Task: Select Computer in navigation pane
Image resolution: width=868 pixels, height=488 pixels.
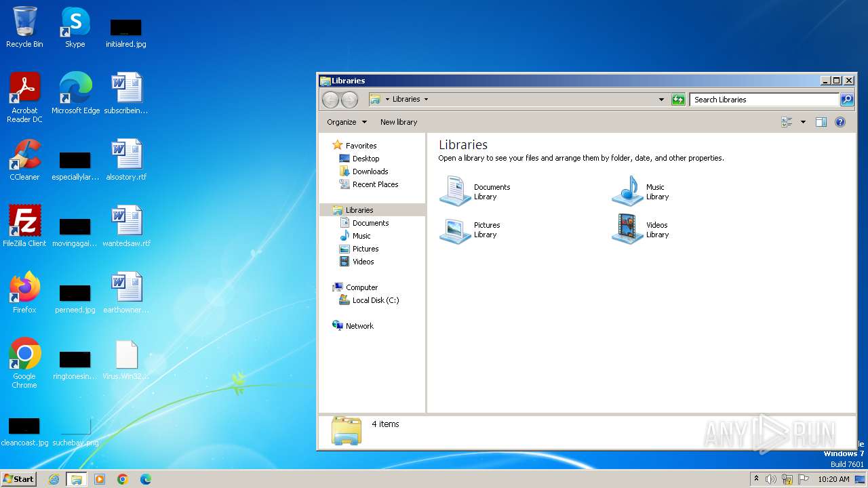Action: coord(361,287)
